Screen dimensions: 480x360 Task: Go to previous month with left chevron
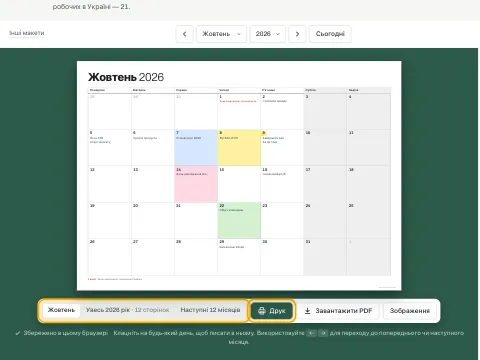coord(184,34)
